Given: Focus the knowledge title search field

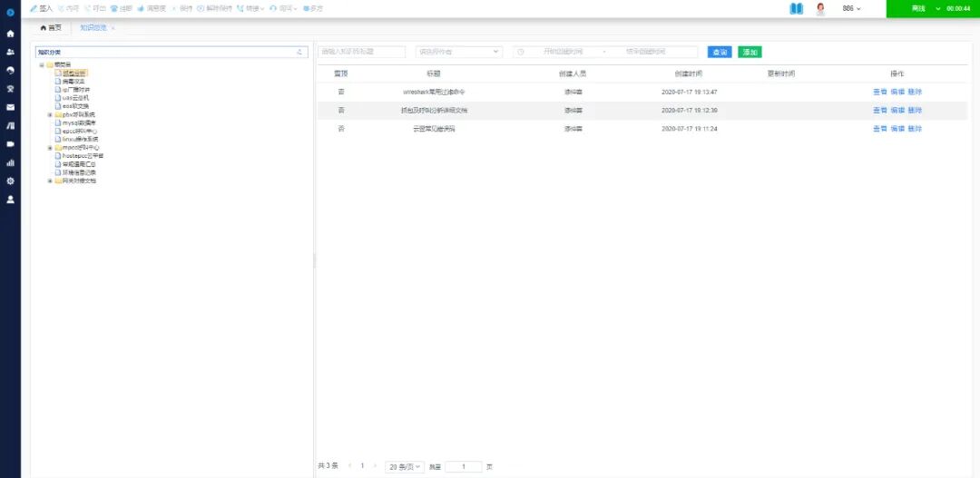Looking at the screenshot, I should point(361,52).
